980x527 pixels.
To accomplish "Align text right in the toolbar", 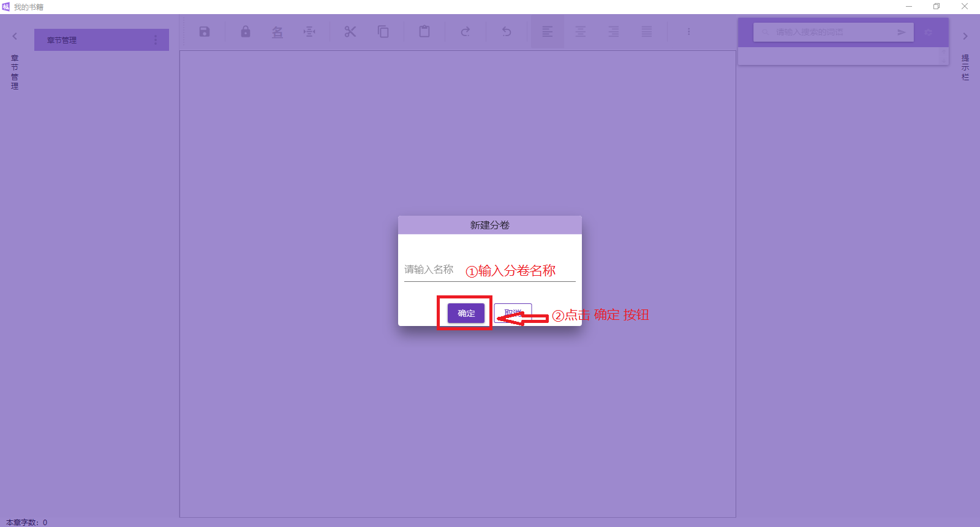I will tap(614, 32).
